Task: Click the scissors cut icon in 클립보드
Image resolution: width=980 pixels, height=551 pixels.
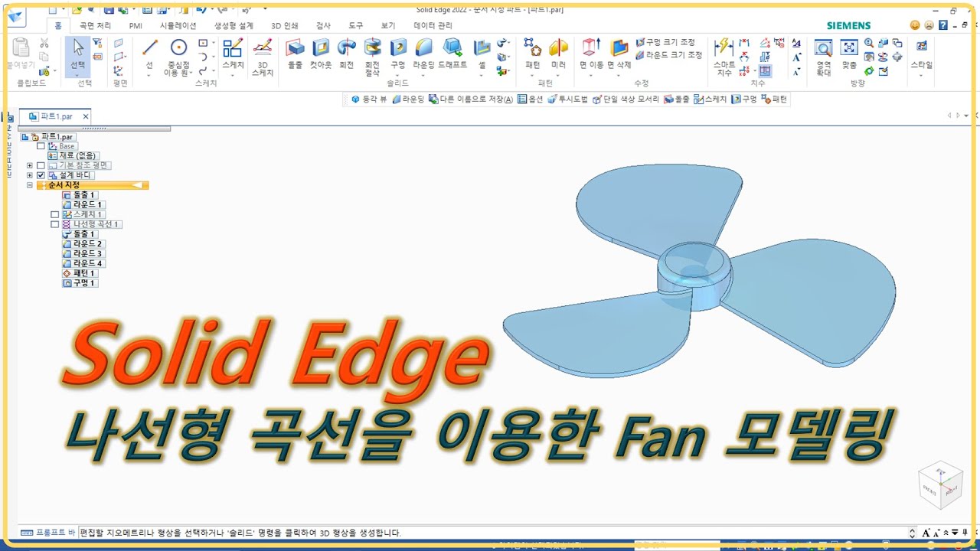Action: click(x=44, y=43)
